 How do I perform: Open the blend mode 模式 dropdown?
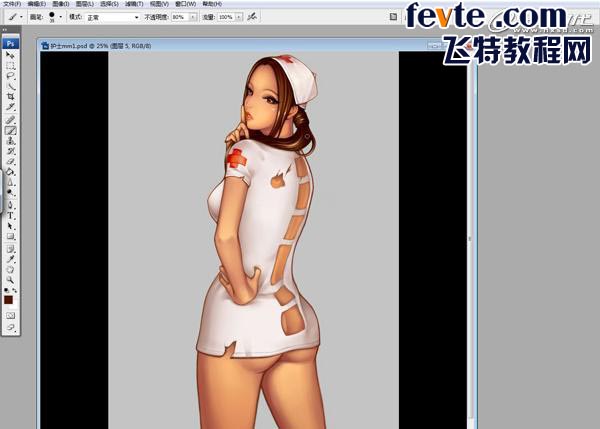click(113, 17)
